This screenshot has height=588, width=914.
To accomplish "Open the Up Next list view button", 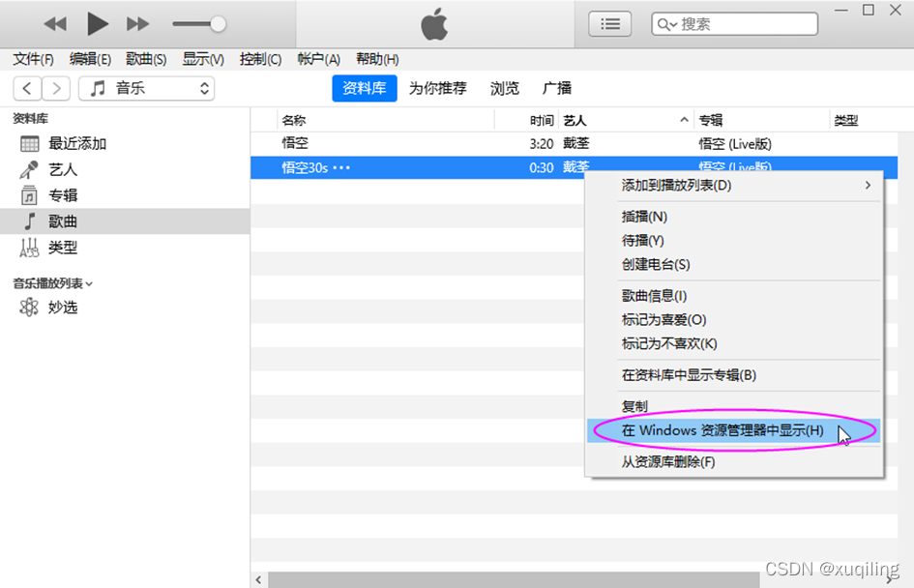I will 609,24.
